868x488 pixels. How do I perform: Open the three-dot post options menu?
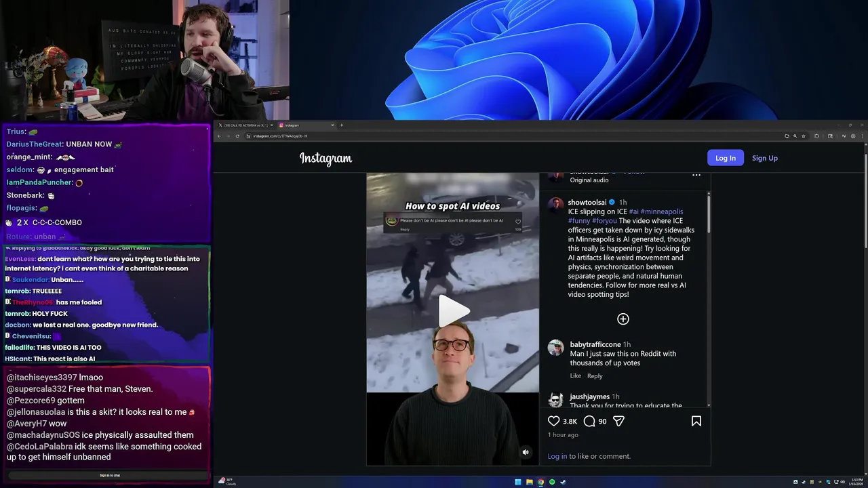[696, 175]
